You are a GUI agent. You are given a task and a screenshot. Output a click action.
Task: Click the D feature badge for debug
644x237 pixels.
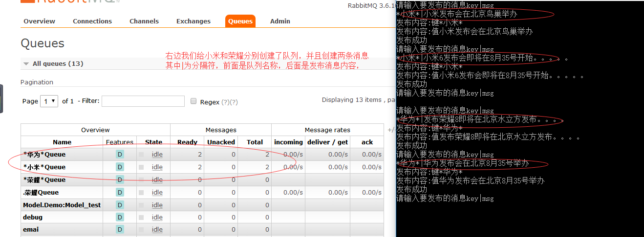click(120, 217)
